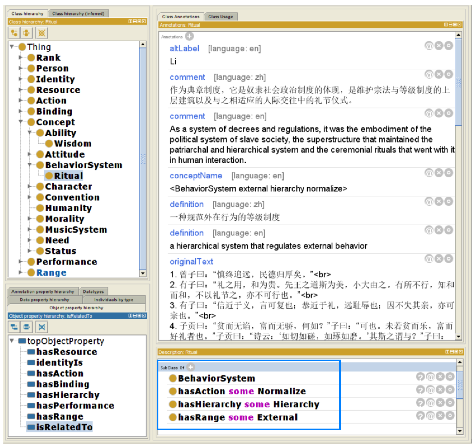Screen dimensions: 476x448
Task: Click the originalText annotation property link
Action: click(x=191, y=262)
